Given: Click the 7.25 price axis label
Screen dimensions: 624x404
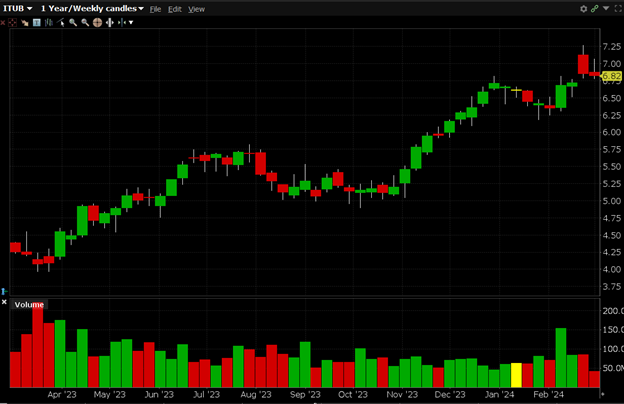Looking at the screenshot, I should (x=612, y=47).
